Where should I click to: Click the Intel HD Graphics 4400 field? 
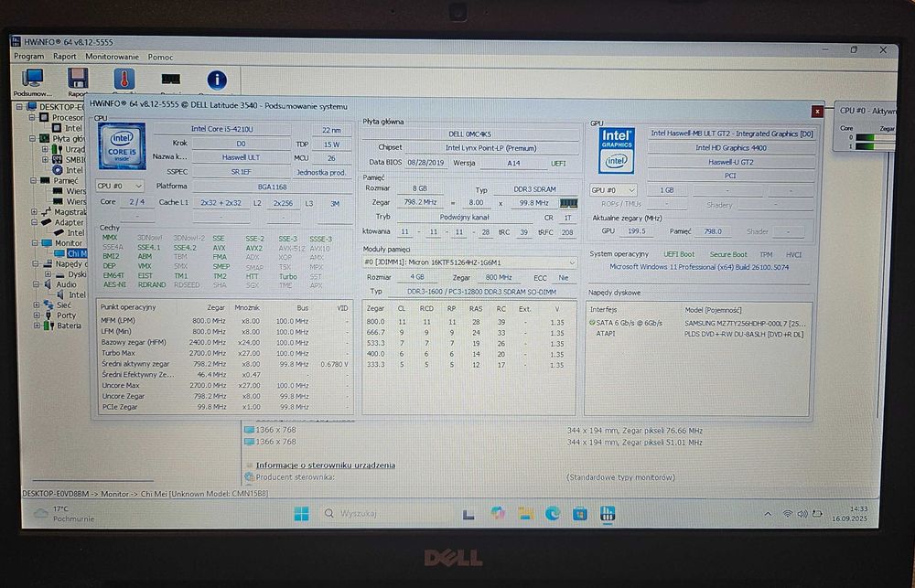(730, 147)
